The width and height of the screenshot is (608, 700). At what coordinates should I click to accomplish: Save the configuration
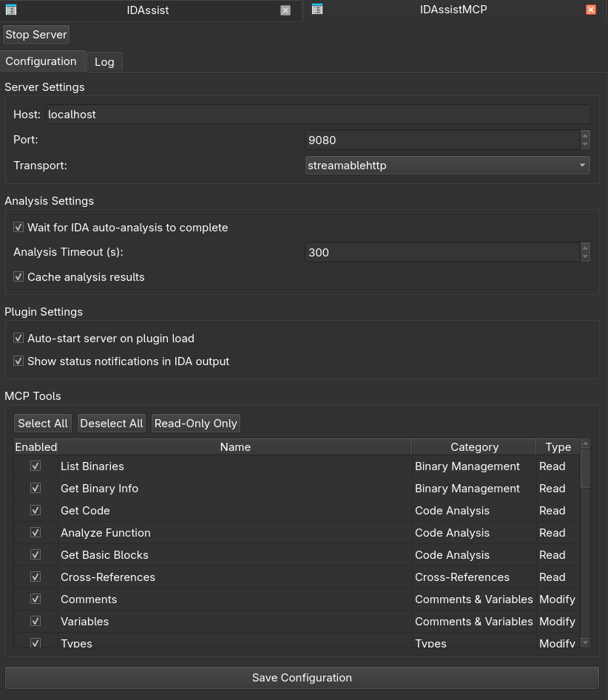click(x=301, y=677)
